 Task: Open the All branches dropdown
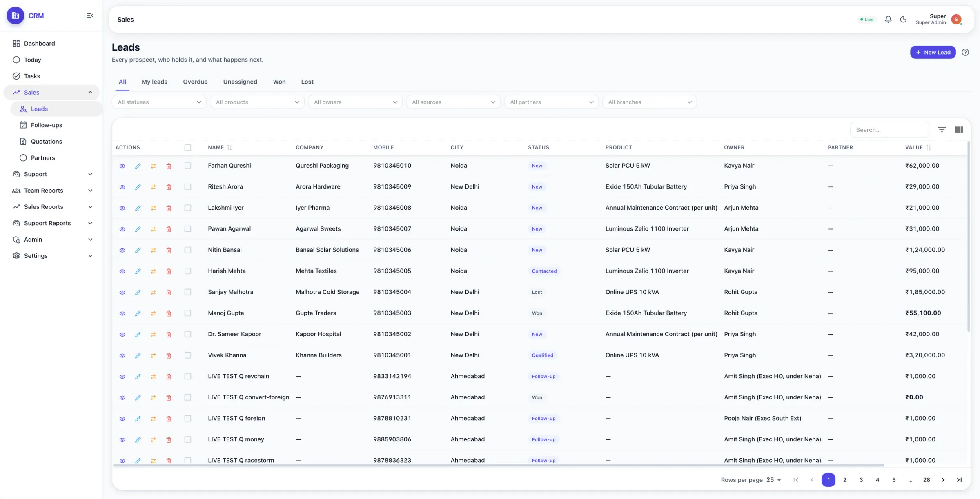click(x=649, y=102)
